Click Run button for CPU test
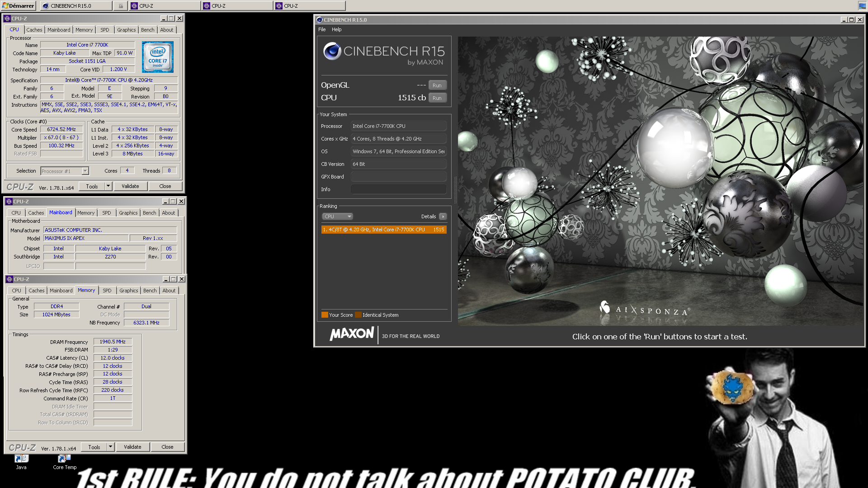Screen dimensions: 868x488 click(437, 98)
